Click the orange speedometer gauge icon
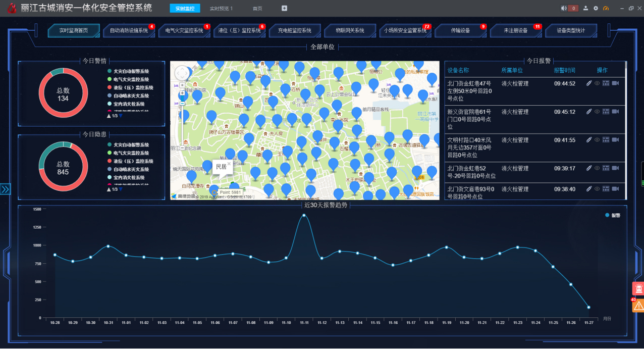 click(x=606, y=8)
